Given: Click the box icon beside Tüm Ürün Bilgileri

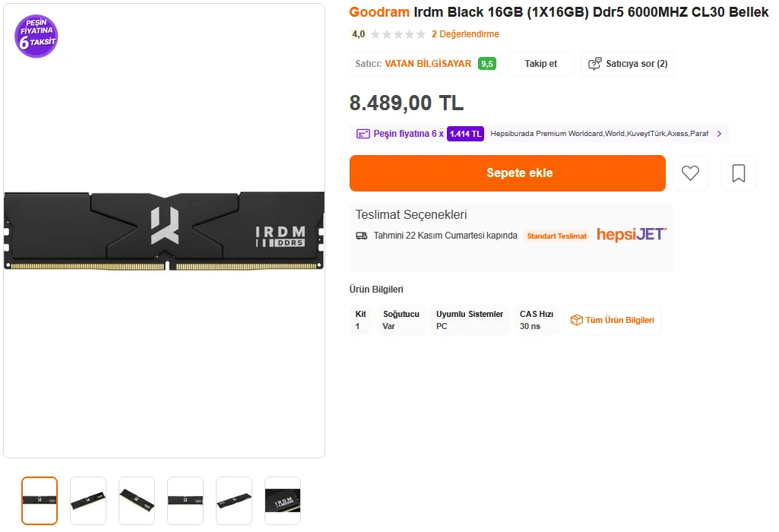Looking at the screenshot, I should click(576, 320).
